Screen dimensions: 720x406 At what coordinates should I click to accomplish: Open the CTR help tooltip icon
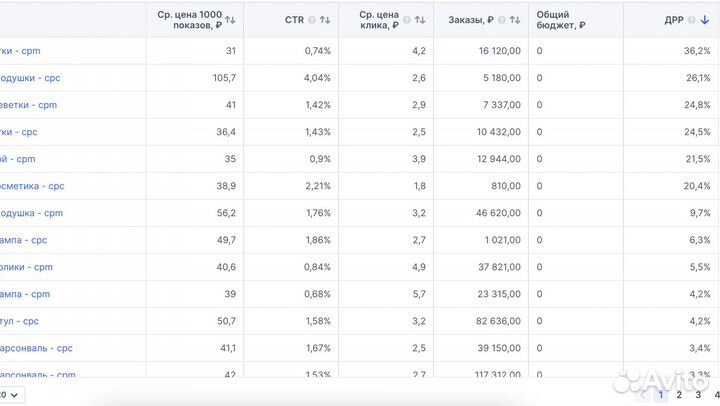click(311, 20)
